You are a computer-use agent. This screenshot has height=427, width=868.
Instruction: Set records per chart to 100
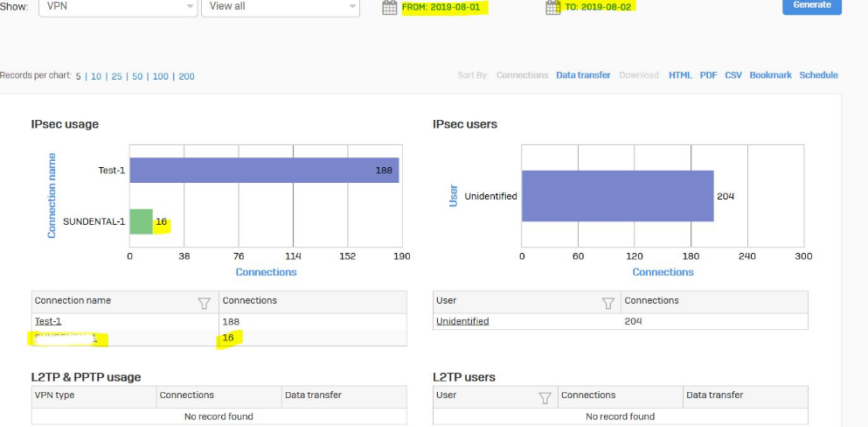(161, 76)
